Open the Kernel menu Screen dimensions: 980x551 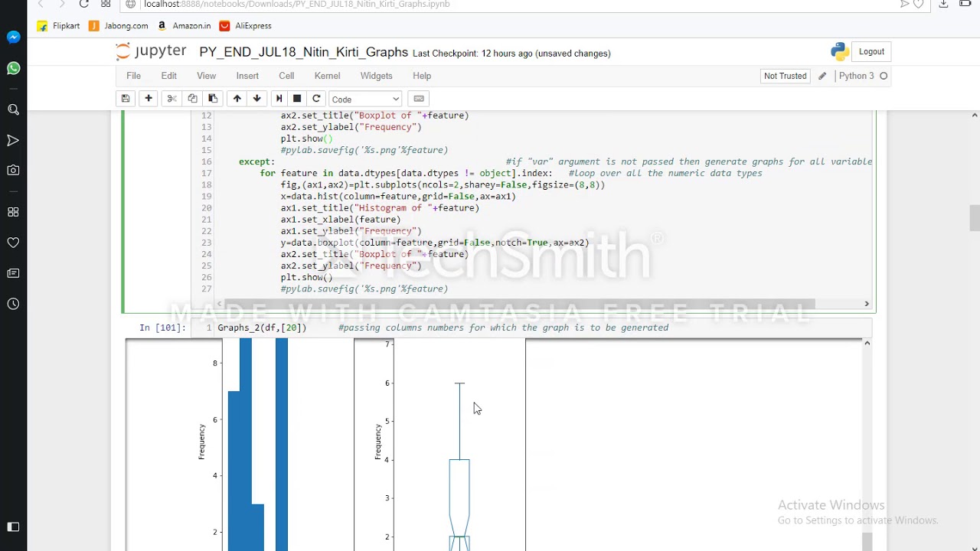(x=327, y=76)
